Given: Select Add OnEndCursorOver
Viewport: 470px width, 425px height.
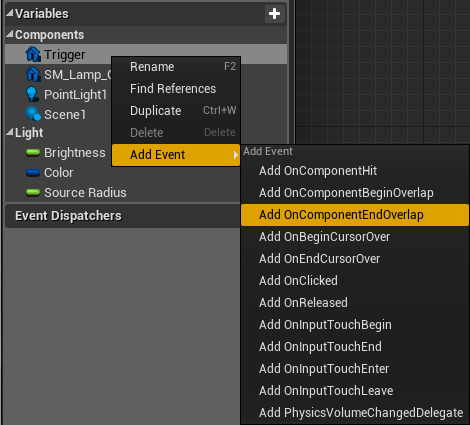Looking at the screenshot, I should coord(355,259).
